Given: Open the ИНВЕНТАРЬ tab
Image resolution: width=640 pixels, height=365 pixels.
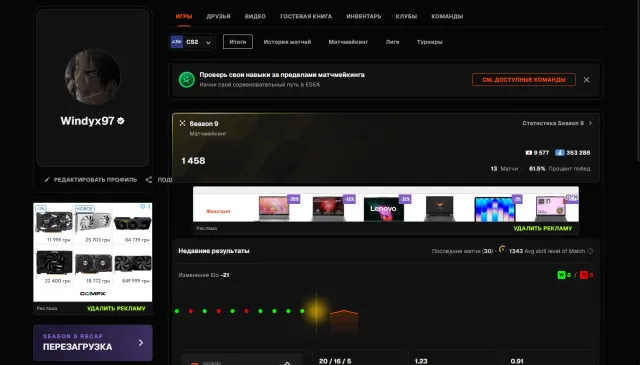Looking at the screenshot, I should (364, 16).
